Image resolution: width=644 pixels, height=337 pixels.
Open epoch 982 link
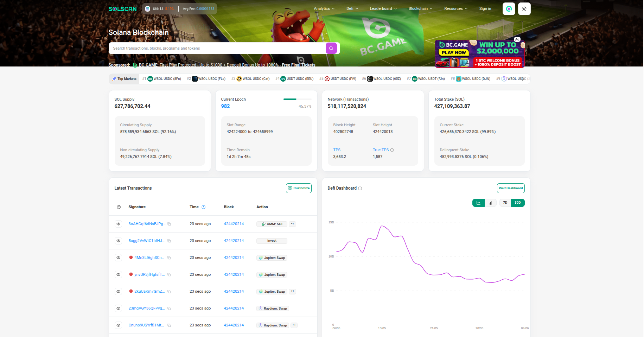pos(225,106)
